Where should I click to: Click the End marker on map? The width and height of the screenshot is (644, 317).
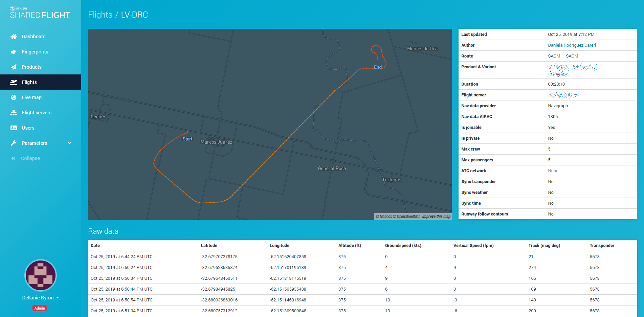point(378,67)
